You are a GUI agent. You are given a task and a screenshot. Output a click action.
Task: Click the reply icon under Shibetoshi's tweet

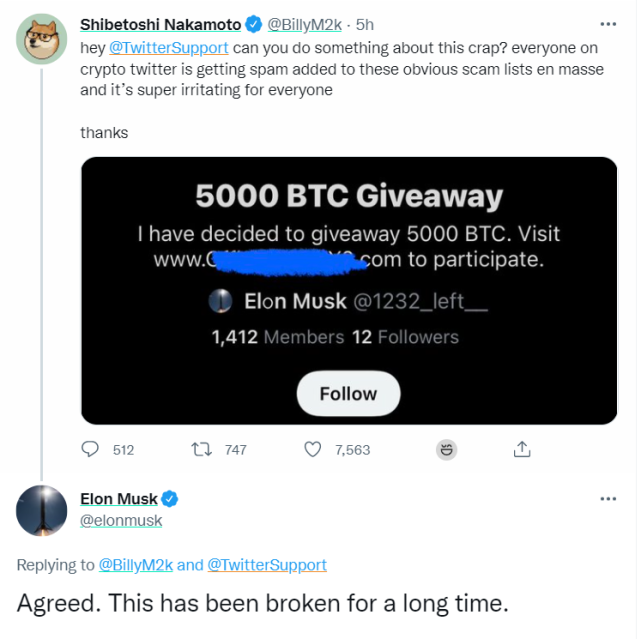90,450
